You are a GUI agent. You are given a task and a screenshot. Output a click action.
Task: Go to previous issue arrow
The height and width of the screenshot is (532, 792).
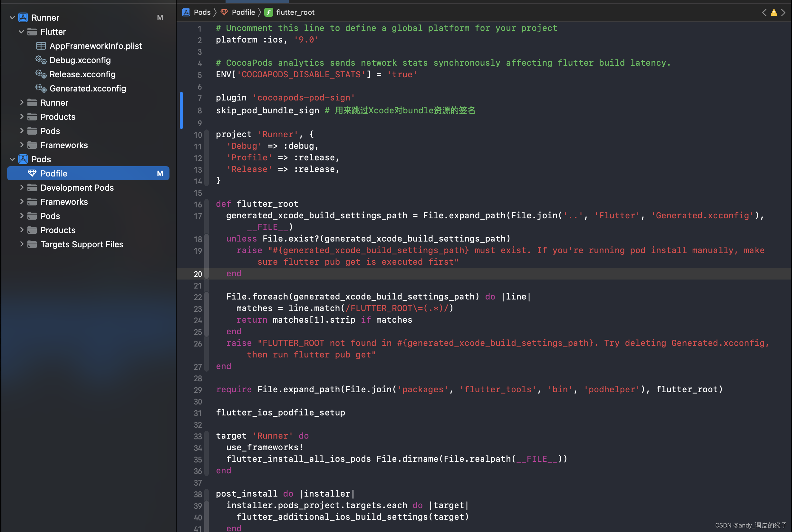coord(764,13)
